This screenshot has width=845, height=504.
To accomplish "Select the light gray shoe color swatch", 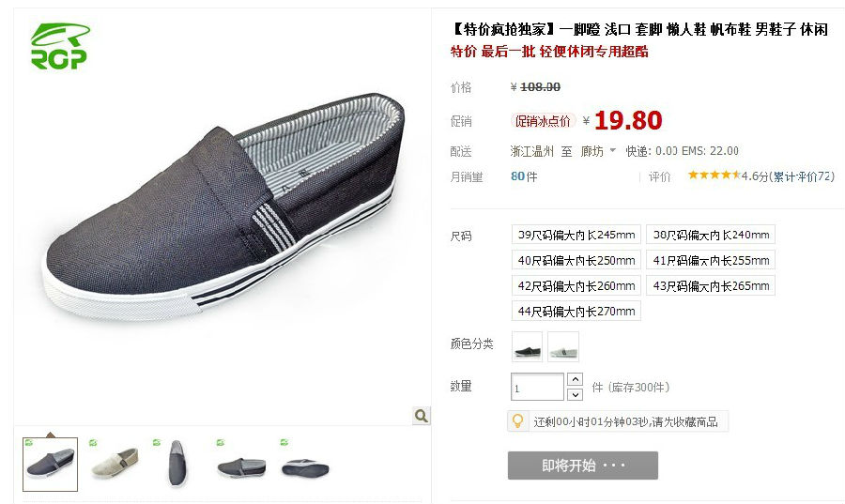I will point(563,346).
